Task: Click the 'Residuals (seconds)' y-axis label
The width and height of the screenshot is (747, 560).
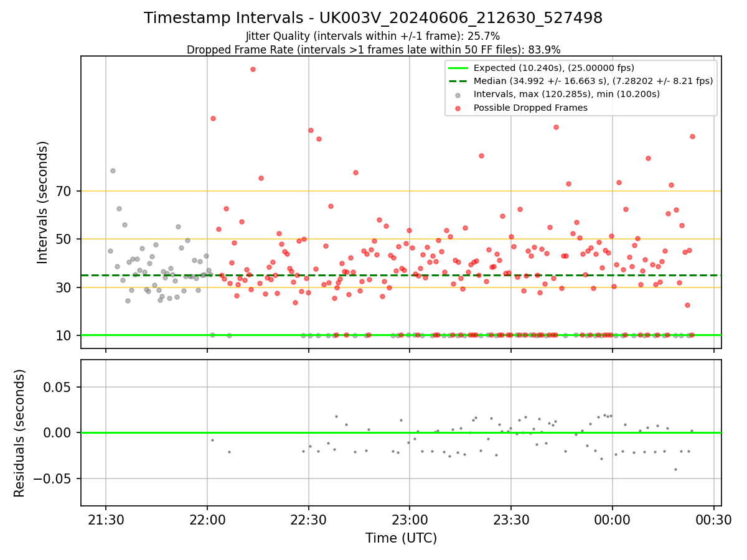Action: click(20, 433)
